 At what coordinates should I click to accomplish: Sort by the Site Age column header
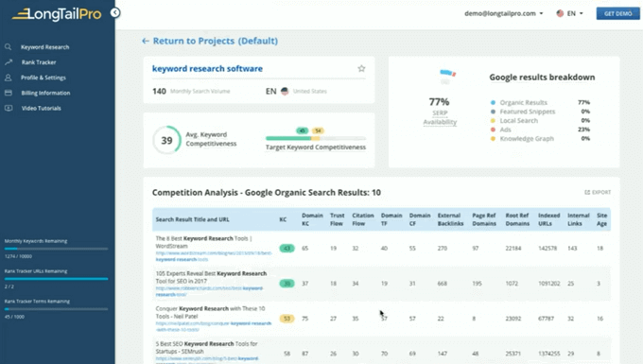[601, 219]
